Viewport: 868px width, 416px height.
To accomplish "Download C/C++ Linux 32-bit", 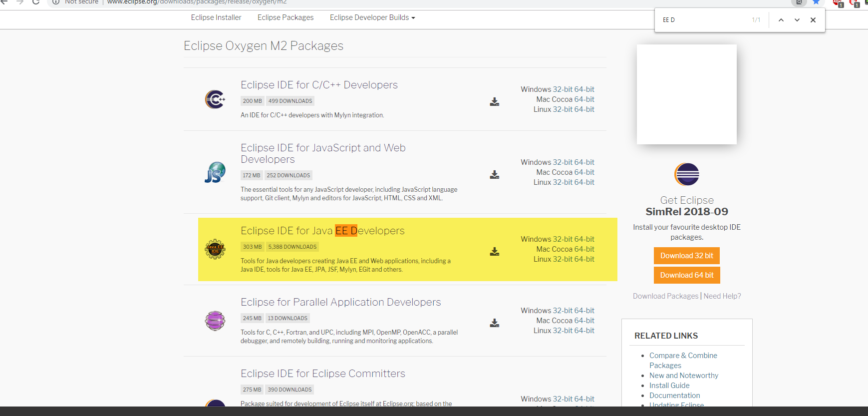I will [x=563, y=109].
